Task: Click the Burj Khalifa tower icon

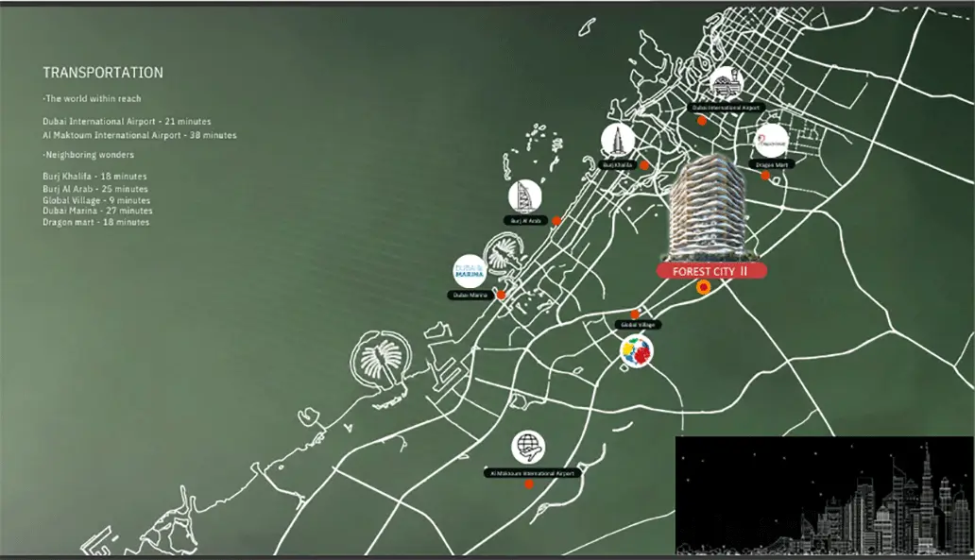Action: (618, 141)
